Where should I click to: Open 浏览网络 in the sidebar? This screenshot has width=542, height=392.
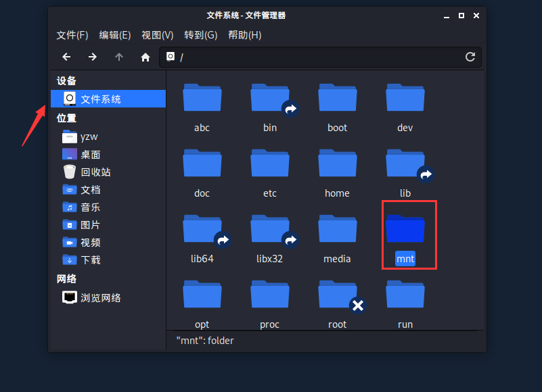click(x=100, y=297)
